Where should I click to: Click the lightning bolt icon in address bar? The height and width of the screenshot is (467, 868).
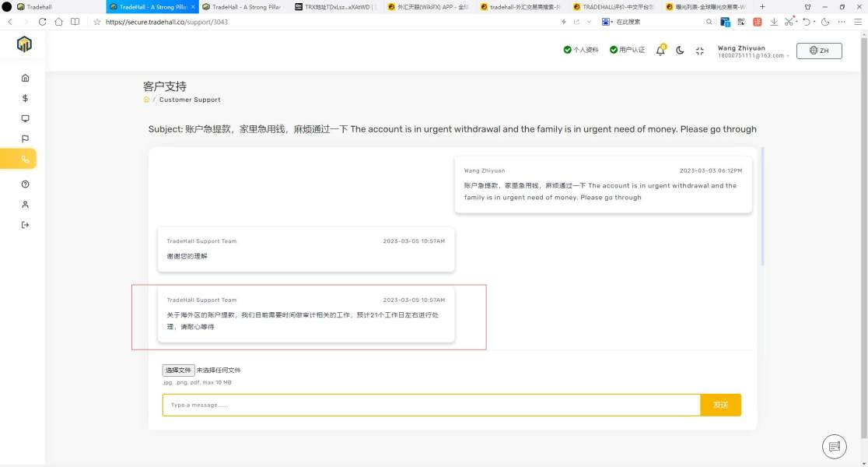tap(564, 22)
